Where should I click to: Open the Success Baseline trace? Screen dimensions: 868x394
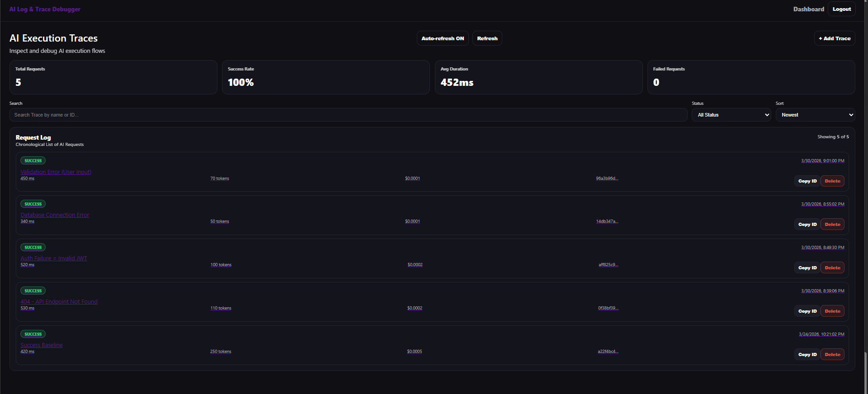(x=42, y=345)
